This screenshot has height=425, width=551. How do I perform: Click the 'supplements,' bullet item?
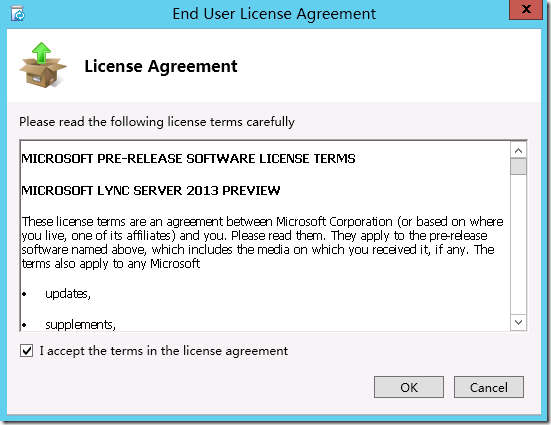(80, 324)
